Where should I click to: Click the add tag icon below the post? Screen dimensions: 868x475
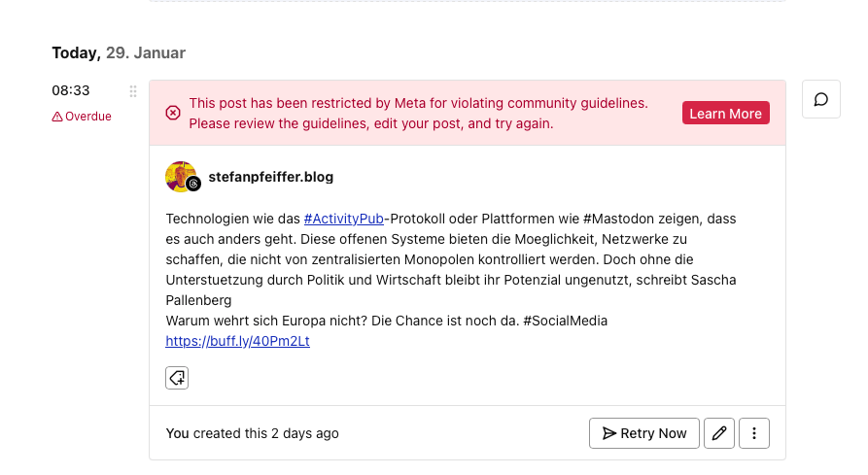[x=177, y=377]
